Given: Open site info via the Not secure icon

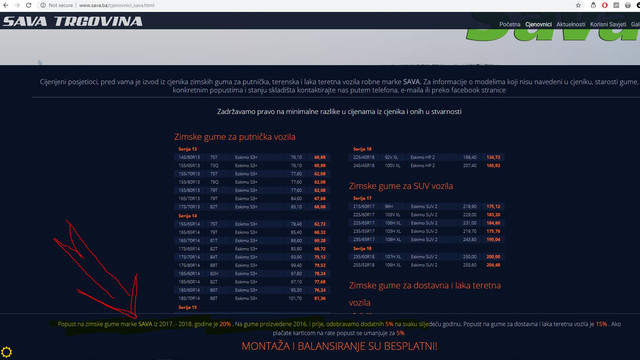Looking at the screenshot, I should [43, 5].
